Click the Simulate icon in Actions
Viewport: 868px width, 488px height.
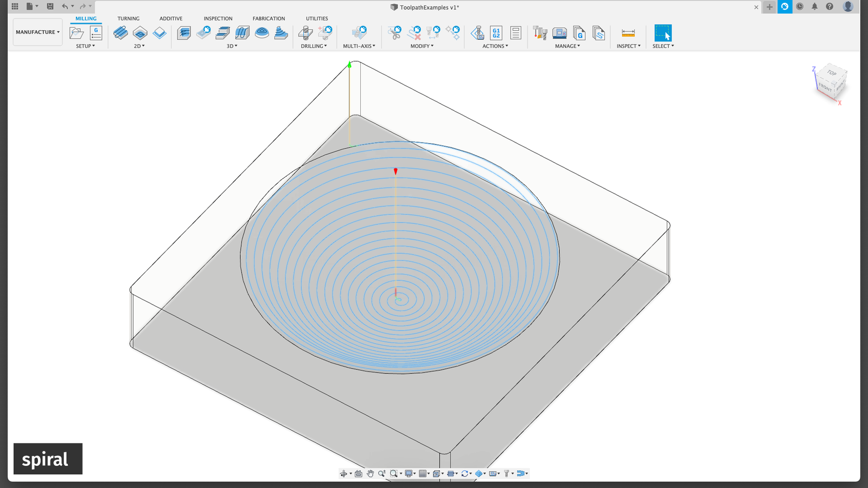[x=477, y=33]
